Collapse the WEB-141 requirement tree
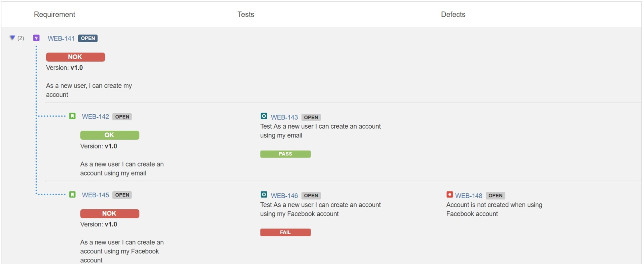 [12, 38]
